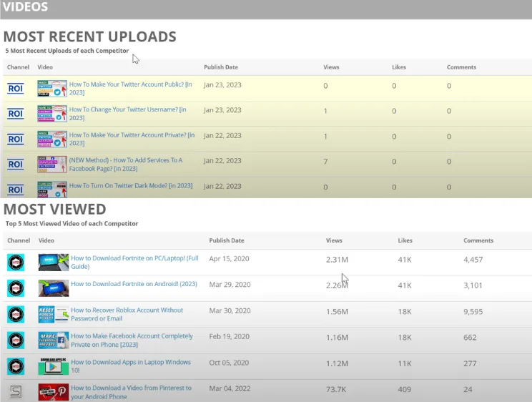Click the 73.7K views value
This screenshot has height=402, width=532.
point(336,389)
